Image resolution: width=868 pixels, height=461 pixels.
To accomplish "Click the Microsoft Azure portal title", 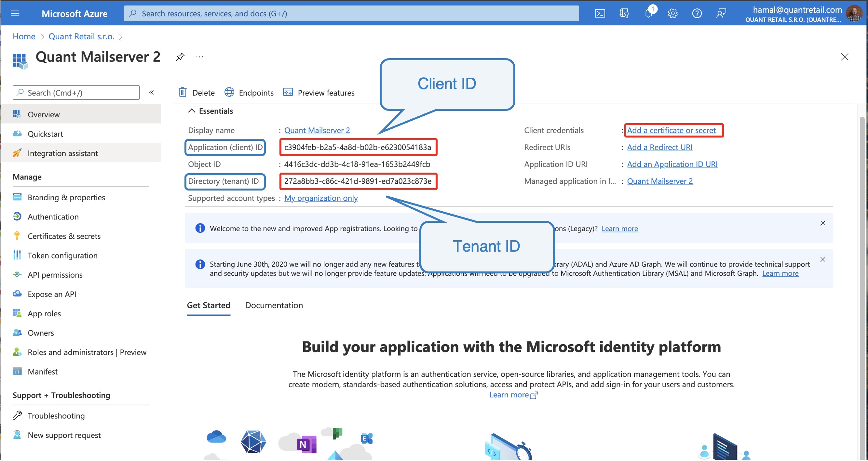I will coord(75,13).
